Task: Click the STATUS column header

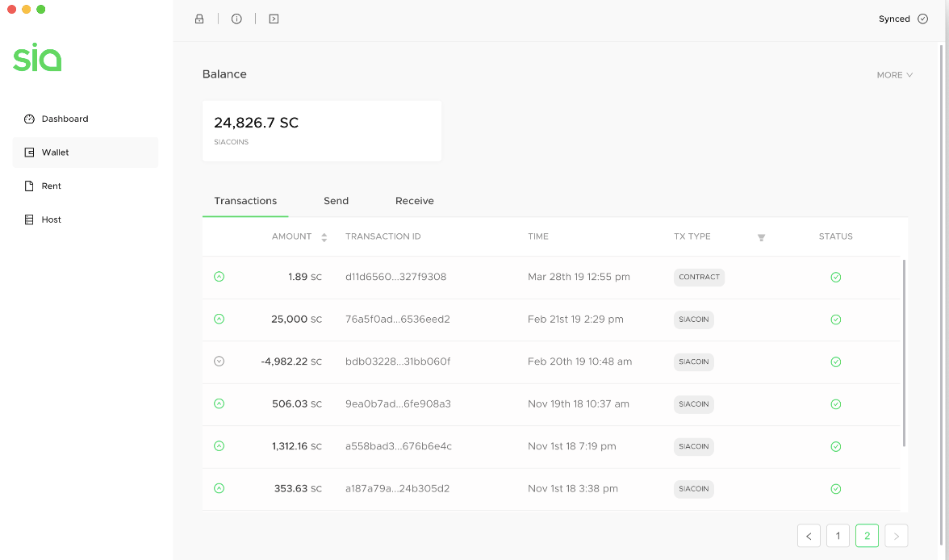Action: click(x=836, y=236)
